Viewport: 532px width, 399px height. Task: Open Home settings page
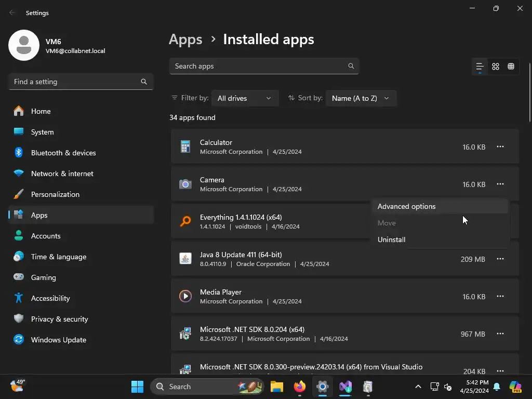[81, 111]
